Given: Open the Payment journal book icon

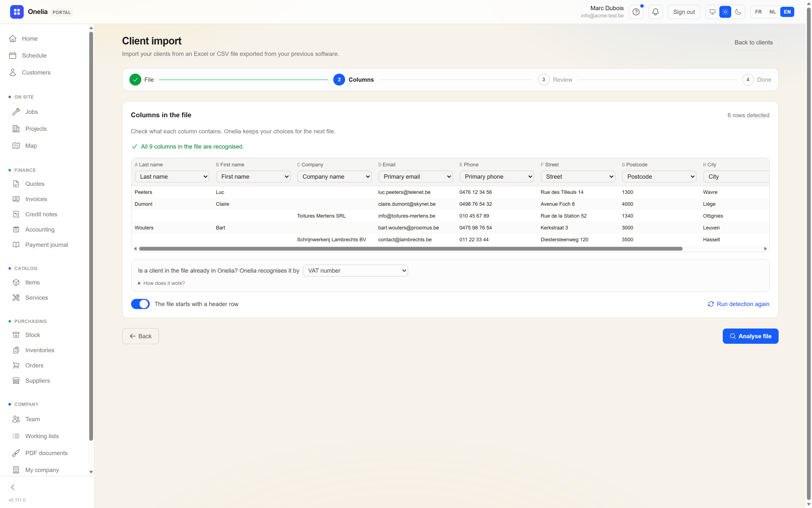Looking at the screenshot, I should (16, 245).
